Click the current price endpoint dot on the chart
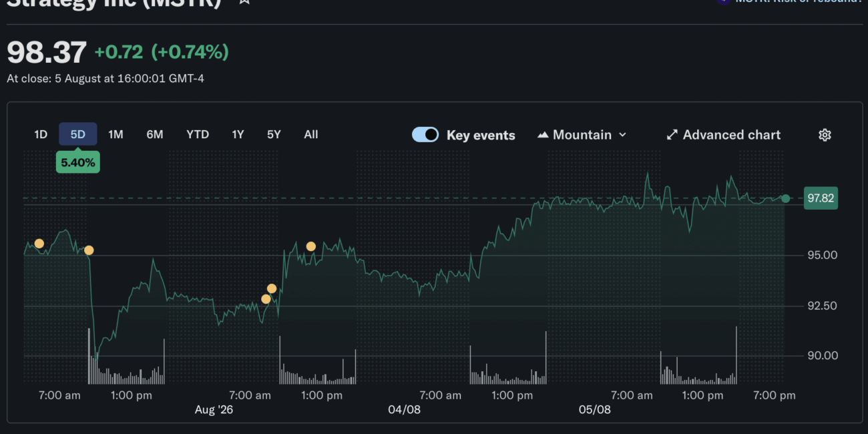 tap(785, 198)
